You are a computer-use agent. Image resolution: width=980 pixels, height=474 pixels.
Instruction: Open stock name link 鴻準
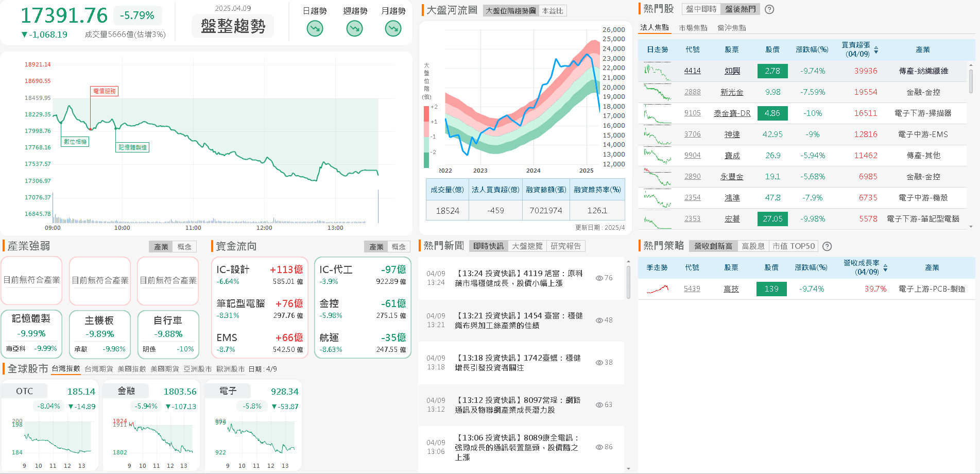click(732, 198)
